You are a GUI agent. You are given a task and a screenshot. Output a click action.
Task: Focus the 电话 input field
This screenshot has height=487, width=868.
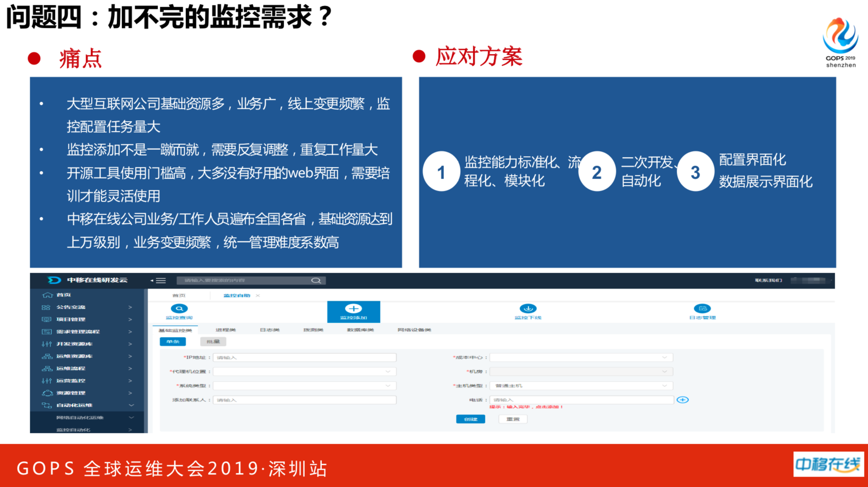[581, 400]
